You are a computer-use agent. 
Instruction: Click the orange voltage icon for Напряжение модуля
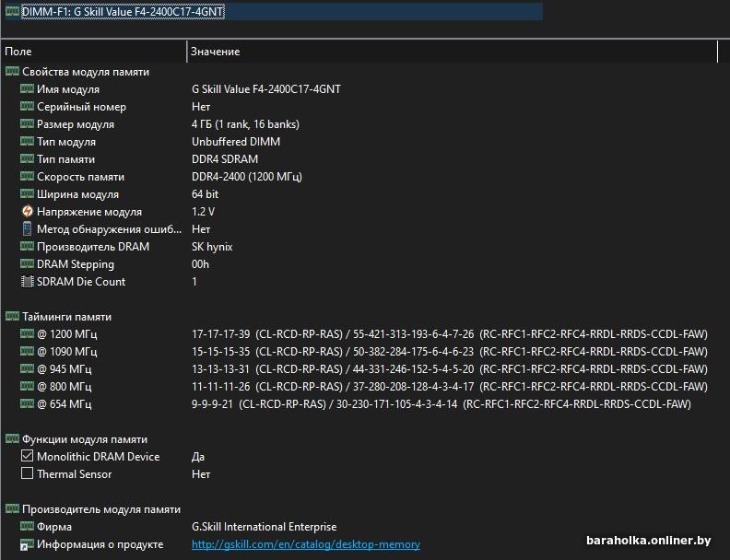28,211
